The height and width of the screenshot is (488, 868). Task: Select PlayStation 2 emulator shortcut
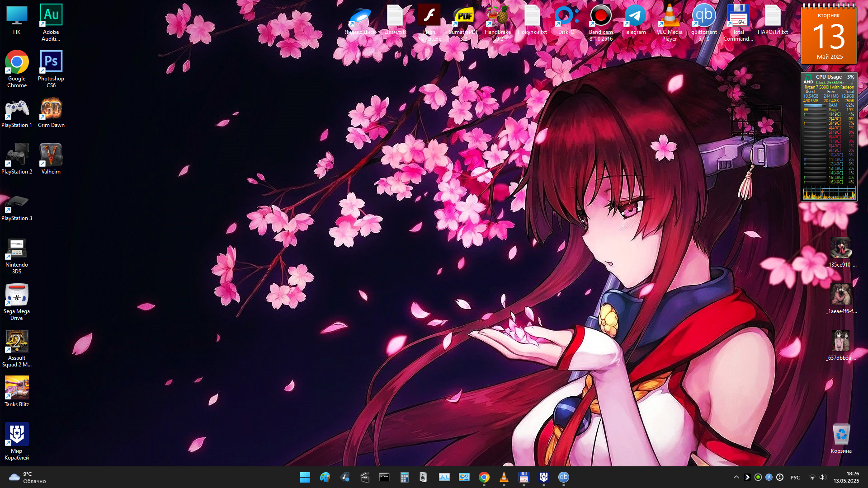(x=17, y=159)
